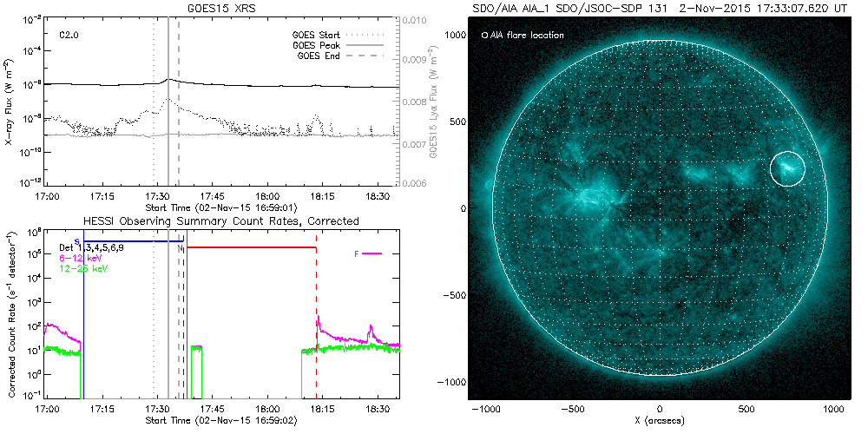The image size is (868, 434).
Task: Click the 18:30 tick under the HESSI plot
Action: tap(377, 410)
